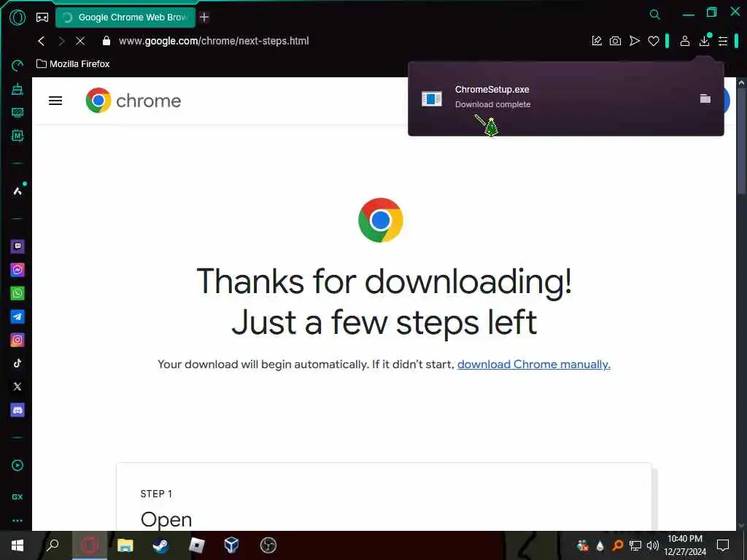The width and height of the screenshot is (747, 560).
Task: Click the address bar URL field
Action: [x=214, y=41]
